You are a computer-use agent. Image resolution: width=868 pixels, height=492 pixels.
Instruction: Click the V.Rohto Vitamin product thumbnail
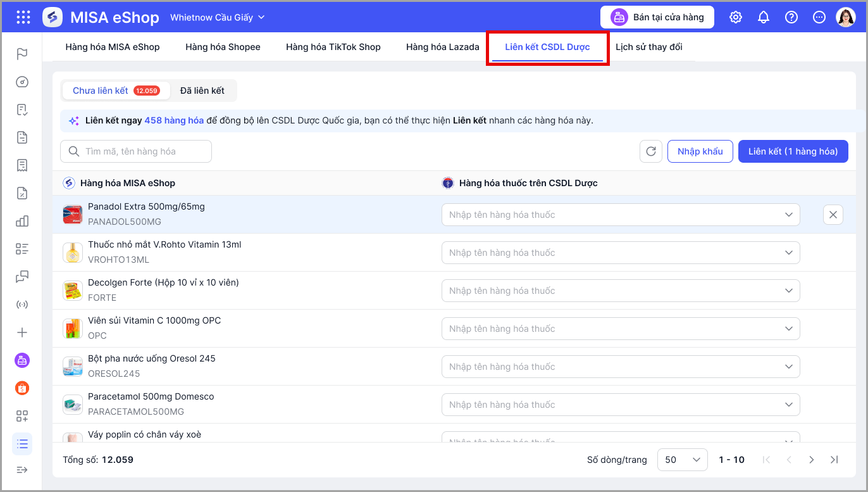[73, 253]
